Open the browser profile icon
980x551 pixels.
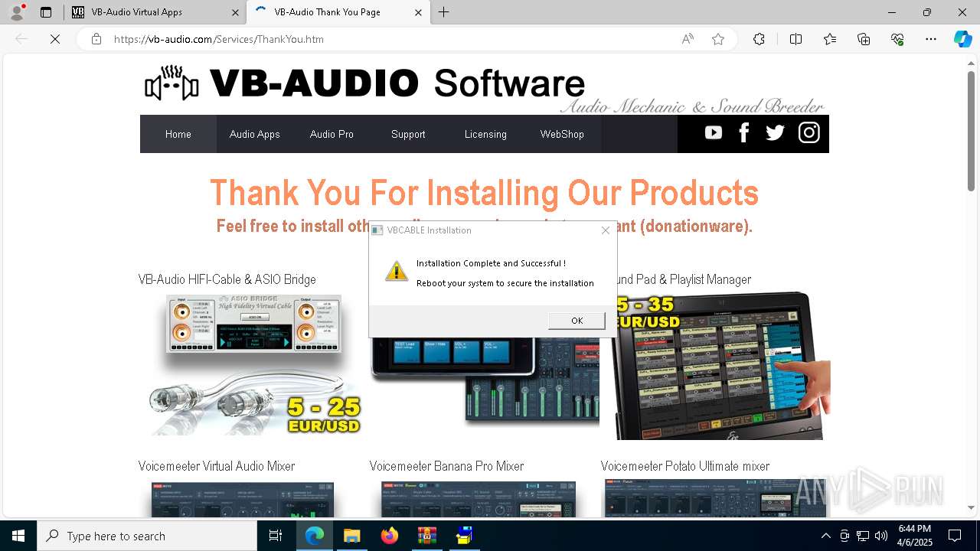click(17, 12)
